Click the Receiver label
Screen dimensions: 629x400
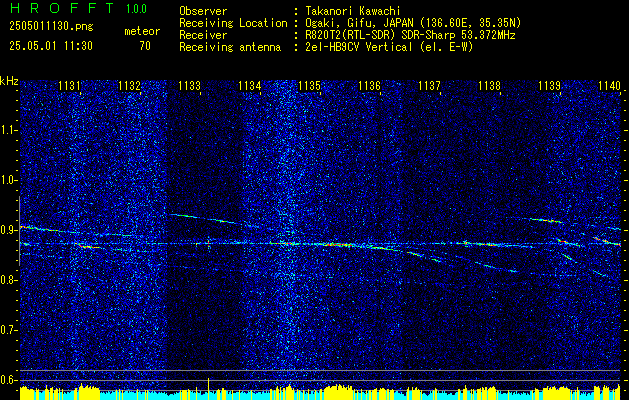pos(203,35)
